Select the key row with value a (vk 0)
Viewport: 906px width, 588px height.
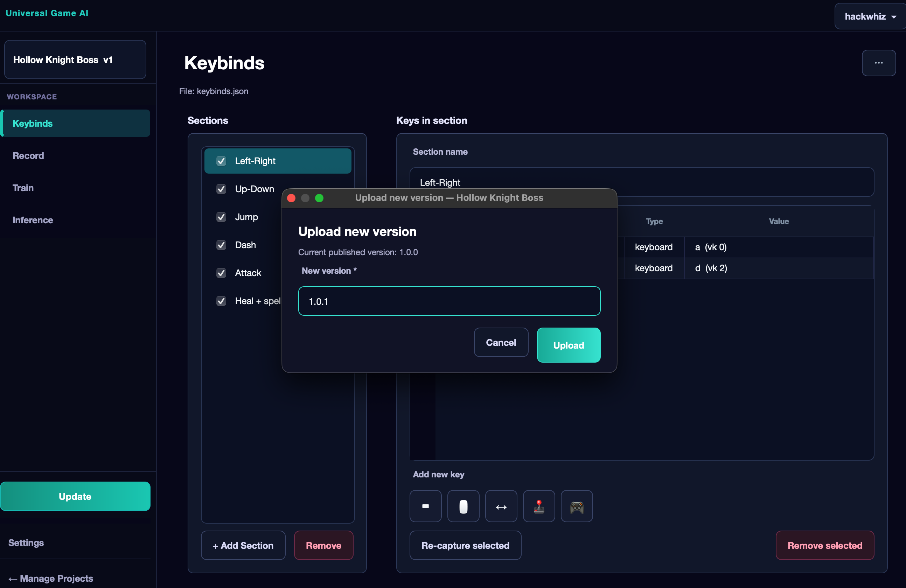click(x=745, y=247)
